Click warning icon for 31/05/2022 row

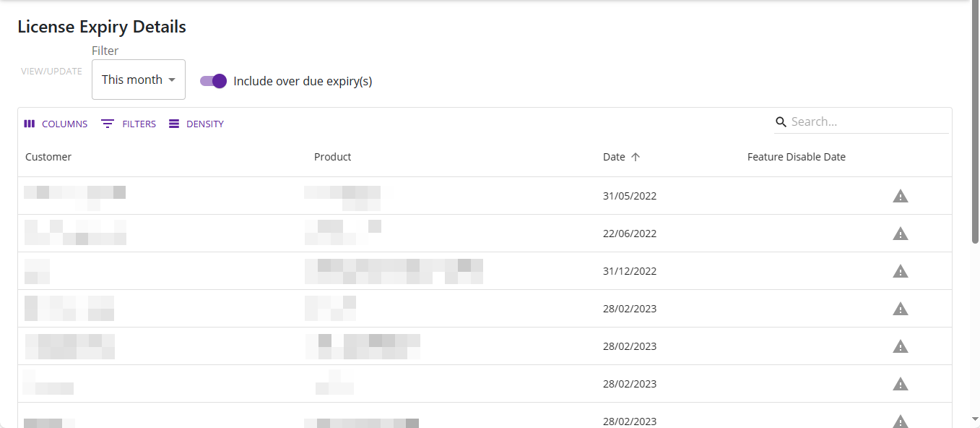coord(900,196)
